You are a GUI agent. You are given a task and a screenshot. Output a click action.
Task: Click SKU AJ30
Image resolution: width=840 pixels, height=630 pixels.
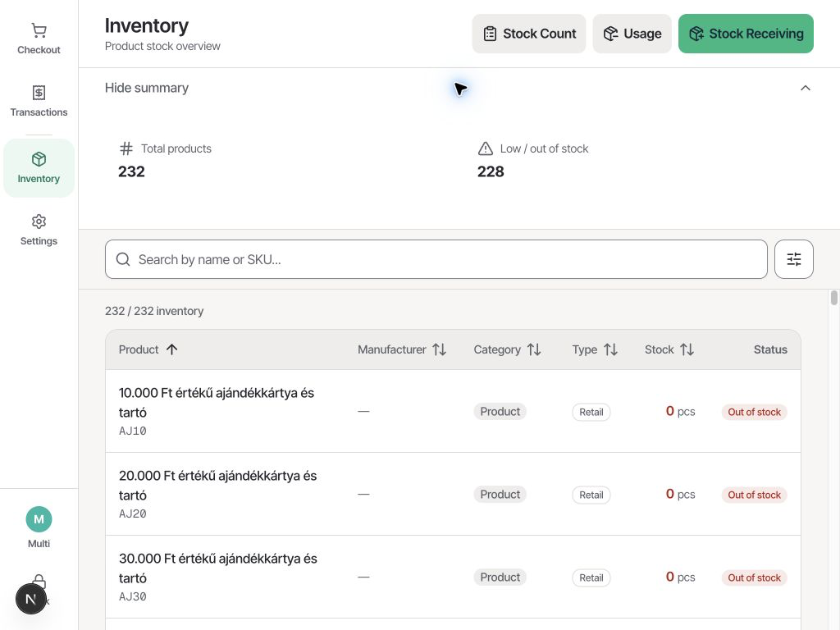point(133,596)
